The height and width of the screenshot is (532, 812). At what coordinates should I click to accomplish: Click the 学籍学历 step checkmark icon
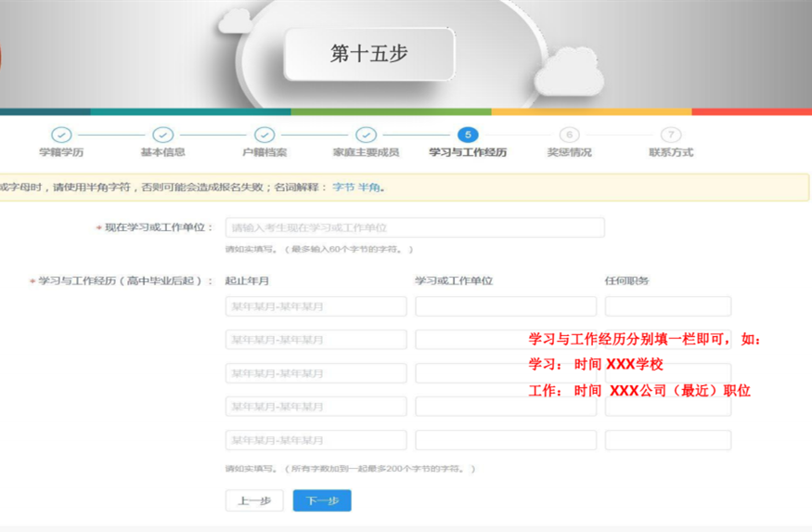tap(61, 136)
